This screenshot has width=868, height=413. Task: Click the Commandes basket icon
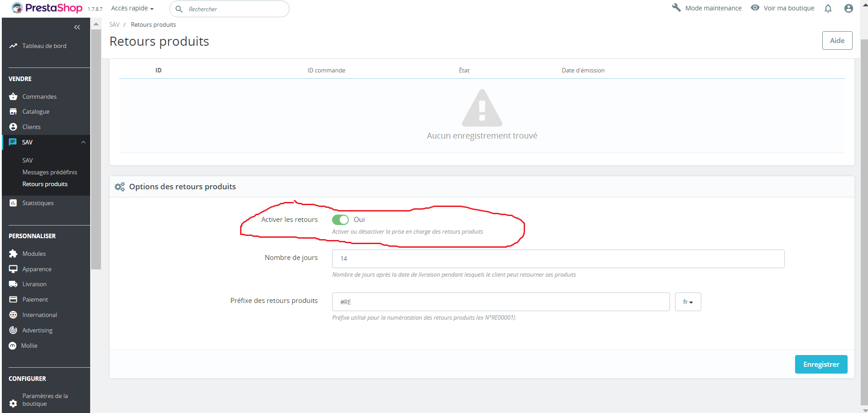[13, 96]
